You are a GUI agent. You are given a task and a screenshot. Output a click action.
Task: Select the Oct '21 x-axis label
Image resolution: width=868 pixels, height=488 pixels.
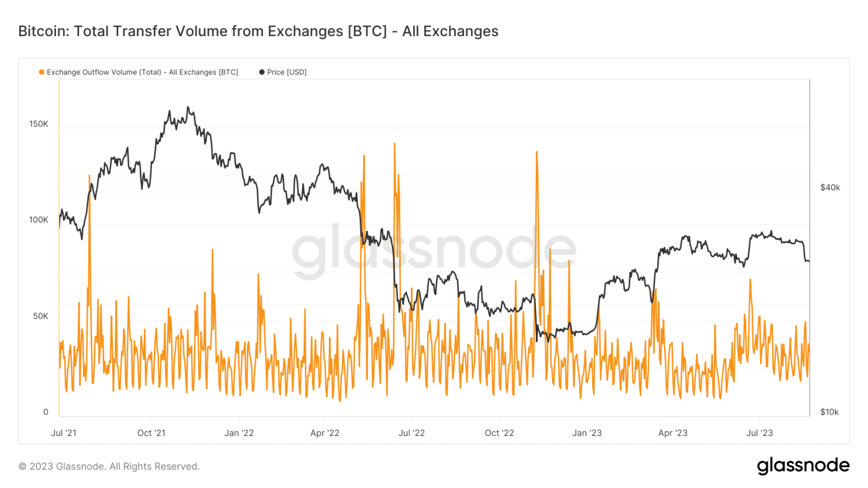click(x=151, y=433)
